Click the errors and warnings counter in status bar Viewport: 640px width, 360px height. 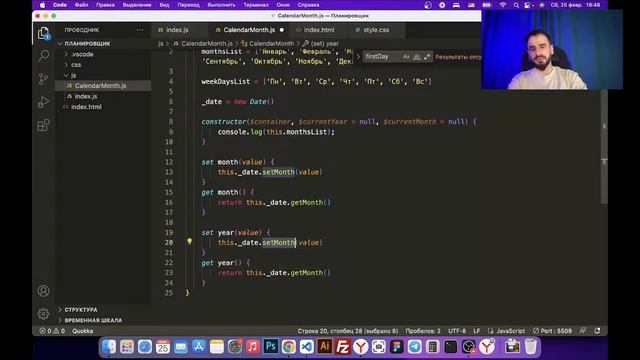pyautogui.click(x=52, y=331)
